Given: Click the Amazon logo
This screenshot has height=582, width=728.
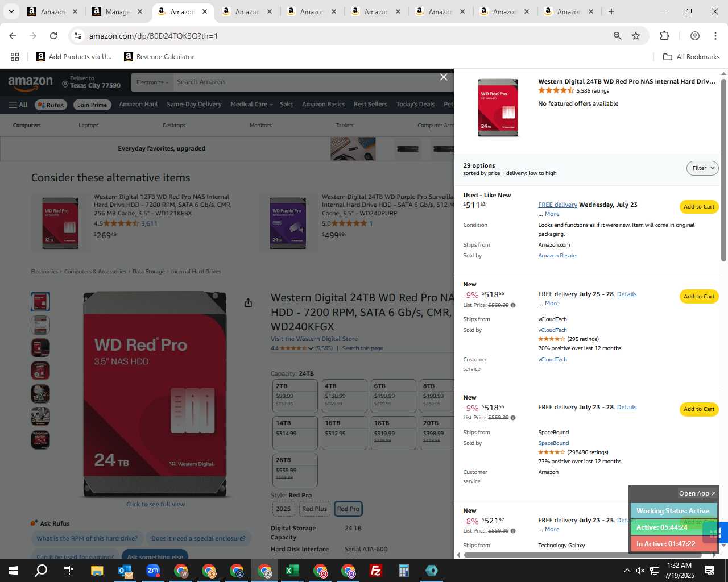Looking at the screenshot, I should coord(30,84).
